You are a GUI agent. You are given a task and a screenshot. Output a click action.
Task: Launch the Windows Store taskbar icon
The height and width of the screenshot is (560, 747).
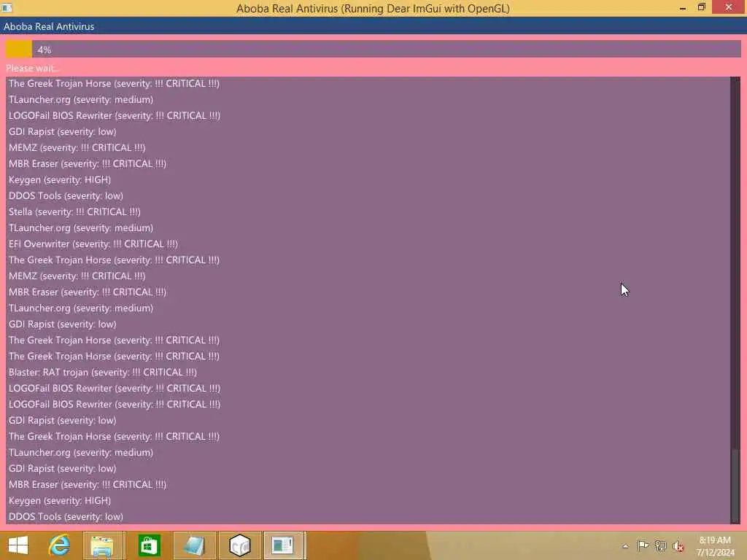coord(149,545)
